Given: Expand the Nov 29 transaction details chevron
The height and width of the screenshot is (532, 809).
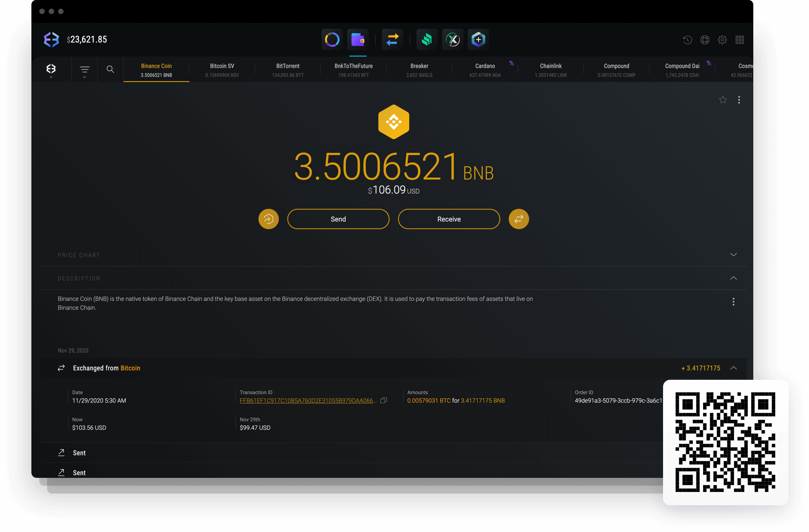Looking at the screenshot, I should tap(734, 368).
